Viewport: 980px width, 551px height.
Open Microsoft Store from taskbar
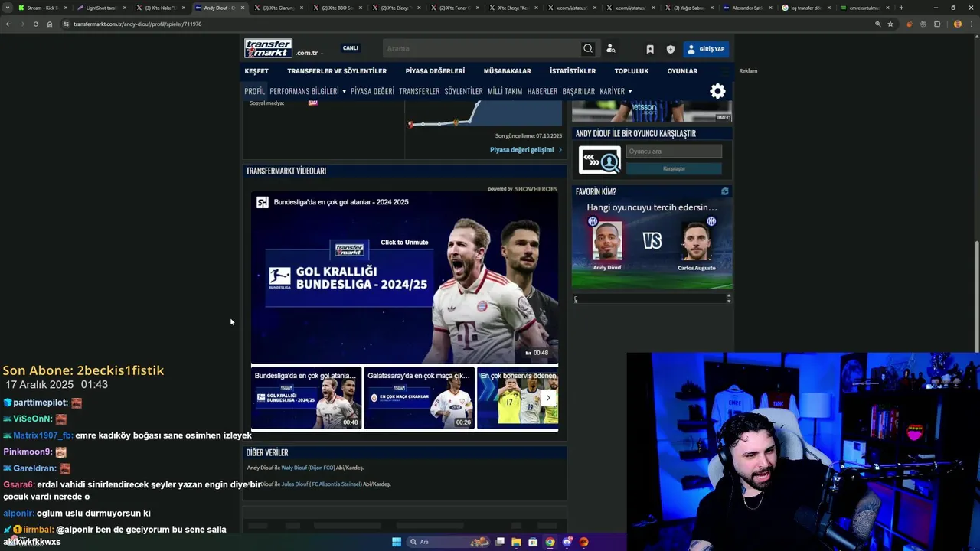pyautogui.click(x=533, y=542)
